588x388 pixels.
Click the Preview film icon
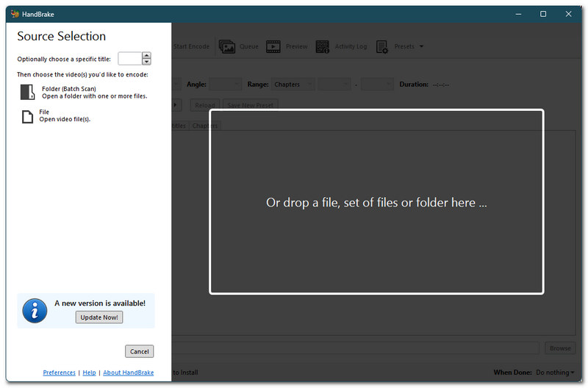pos(273,46)
